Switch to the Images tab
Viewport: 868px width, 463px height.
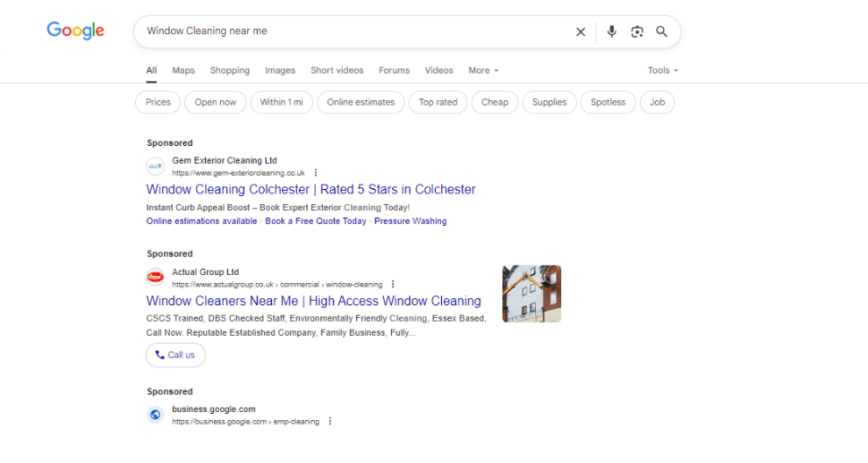(x=280, y=71)
